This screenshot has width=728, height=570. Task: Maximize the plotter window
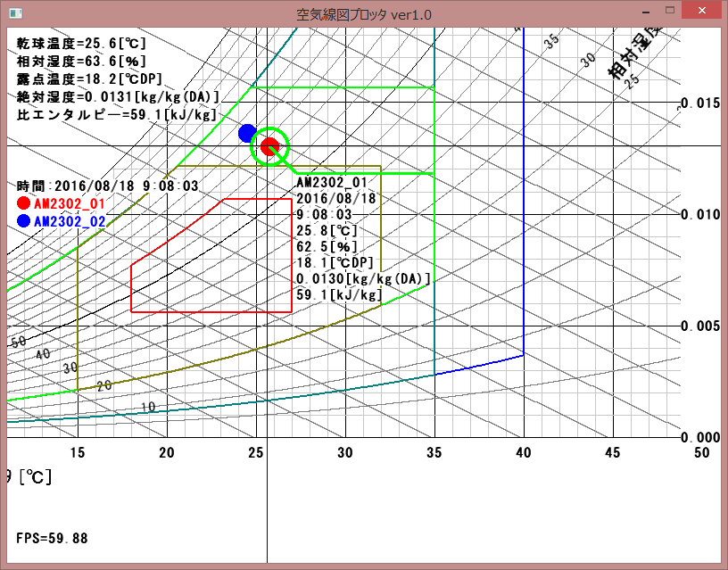point(668,11)
